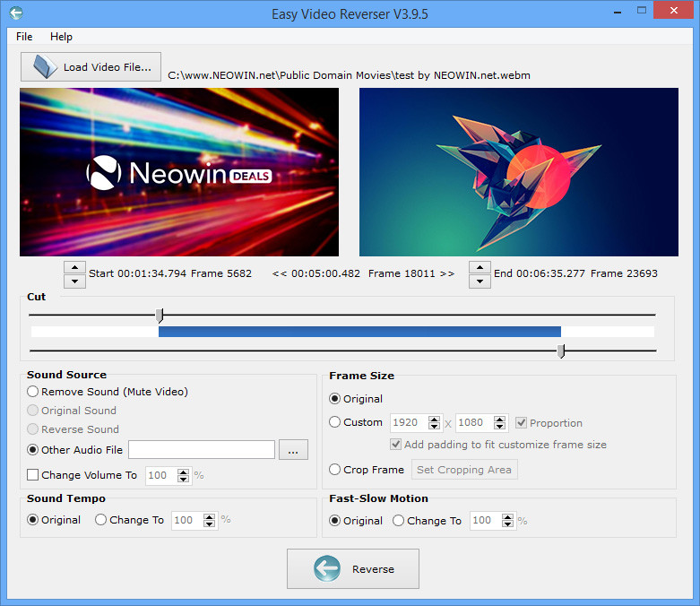This screenshot has width=700, height=606.
Task: Select Original Sound radio button
Action: pos(32,411)
